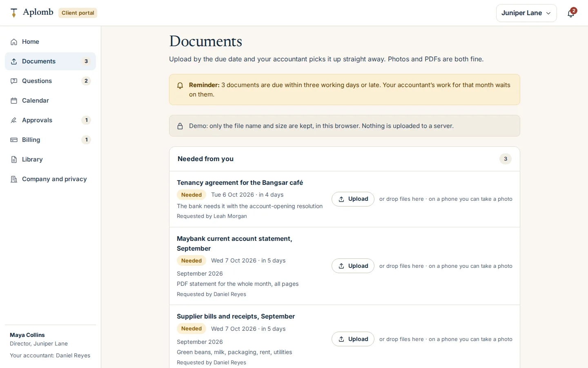The height and width of the screenshot is (368, 588).
Task: Click the Home sidebar icon
Action: 14,42
